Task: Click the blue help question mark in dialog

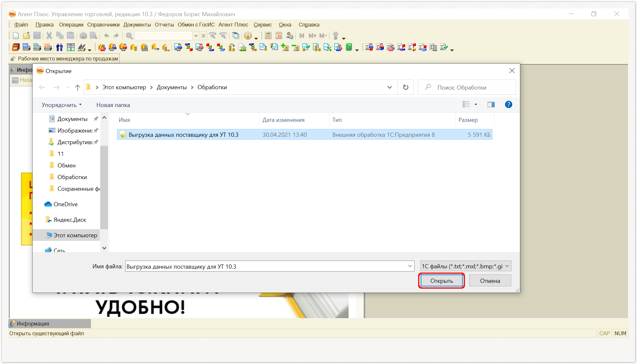Action: click(x=508, y=104)
